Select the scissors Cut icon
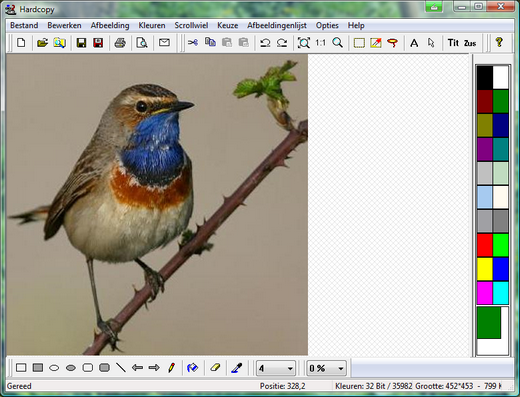The image size is (520, 397). 193,43
